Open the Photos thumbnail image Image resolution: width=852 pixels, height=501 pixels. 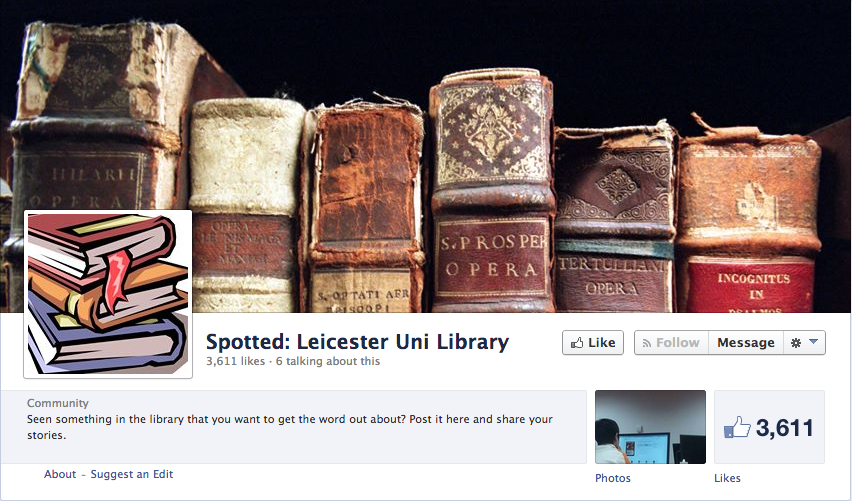pos(650,427)
